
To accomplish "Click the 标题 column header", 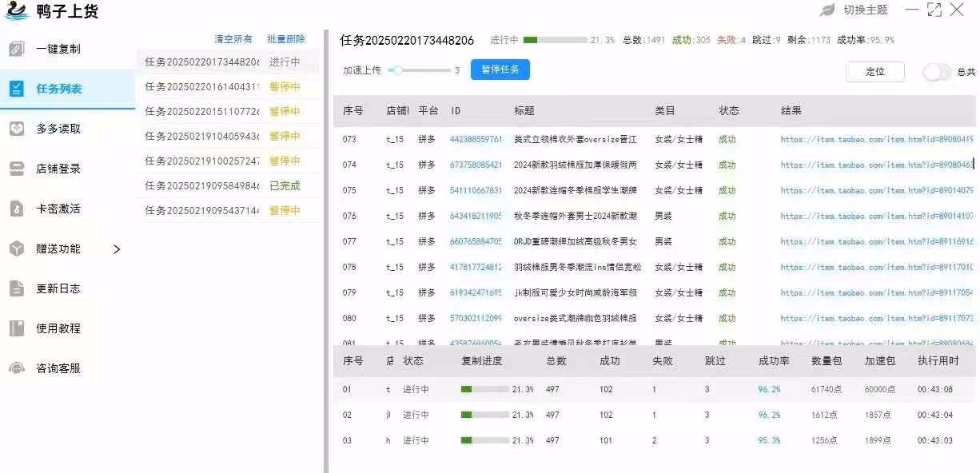I will pyautogui.click(x=524, y=111).
